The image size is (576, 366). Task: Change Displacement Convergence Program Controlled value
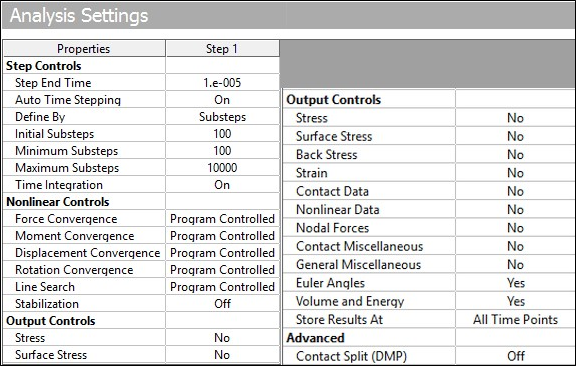[x=222, y=253]
